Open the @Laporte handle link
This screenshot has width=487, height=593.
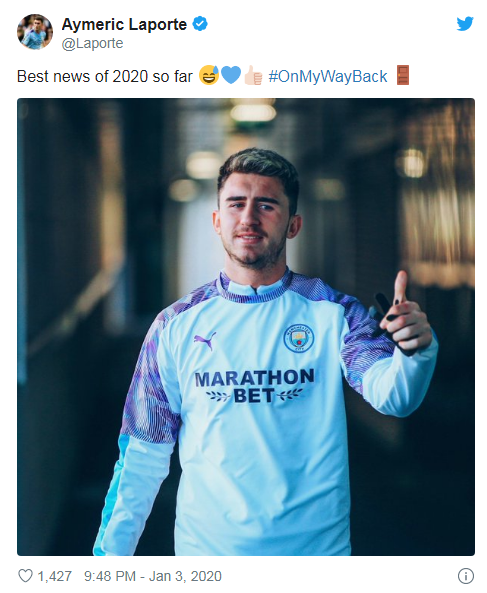click(x=92, y=43)
